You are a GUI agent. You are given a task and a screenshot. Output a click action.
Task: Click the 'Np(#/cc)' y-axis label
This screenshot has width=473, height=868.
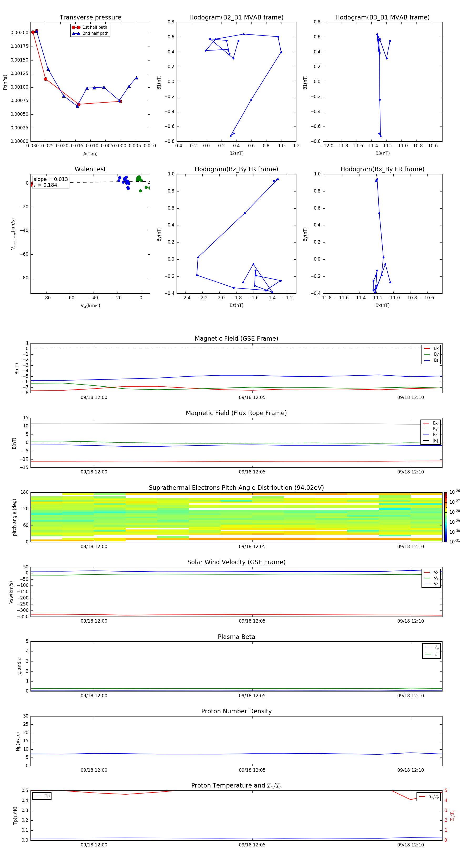(x=18, y=741)
